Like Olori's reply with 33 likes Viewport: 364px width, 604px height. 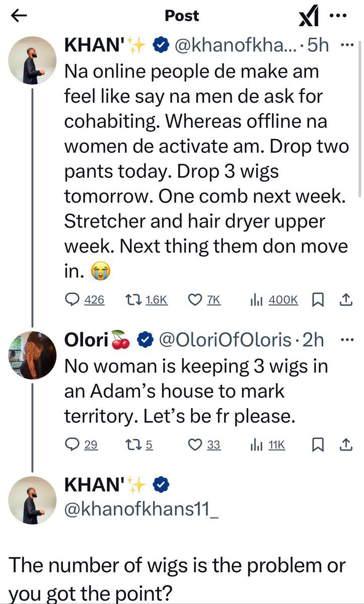(x=194, y=444)
